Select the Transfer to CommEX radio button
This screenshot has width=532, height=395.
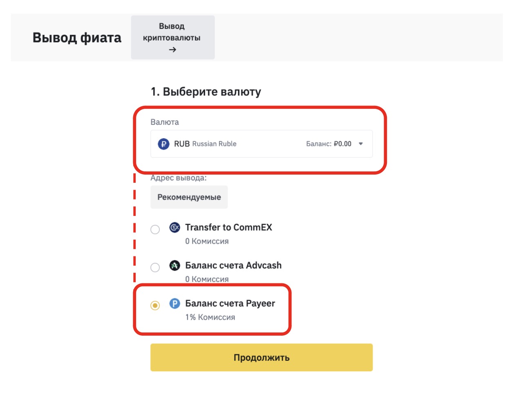[x=155, y=229]
